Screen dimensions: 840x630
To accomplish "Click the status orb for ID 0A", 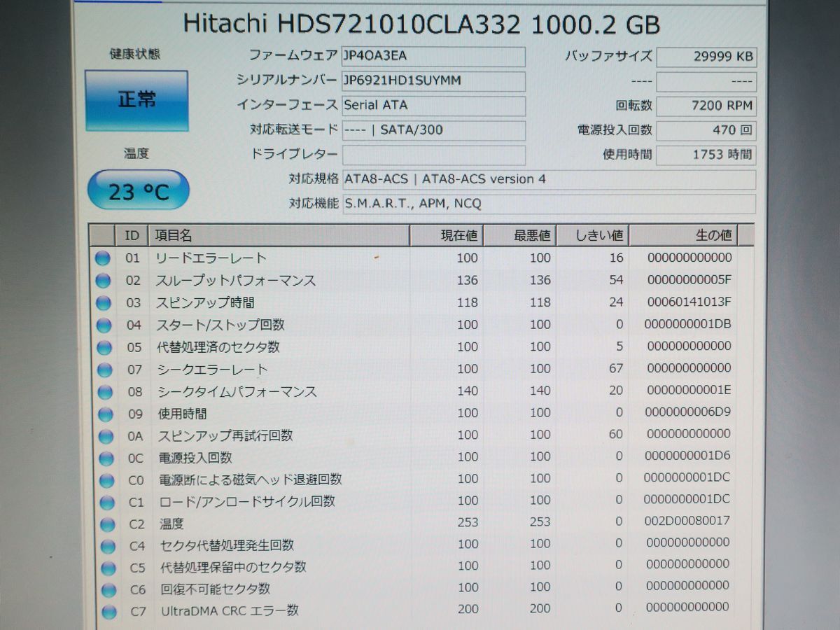I will pyautogui.click(x=106, y=436).
